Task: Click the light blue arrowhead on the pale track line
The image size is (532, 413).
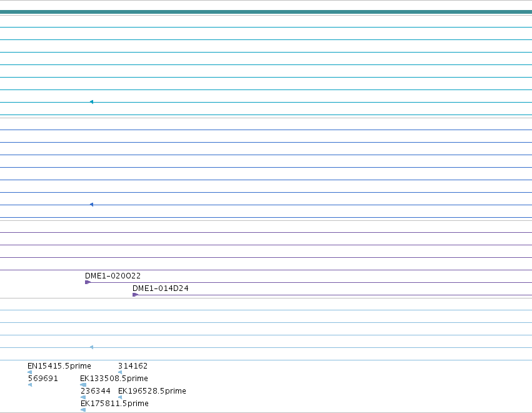Action: pos(91,347)
